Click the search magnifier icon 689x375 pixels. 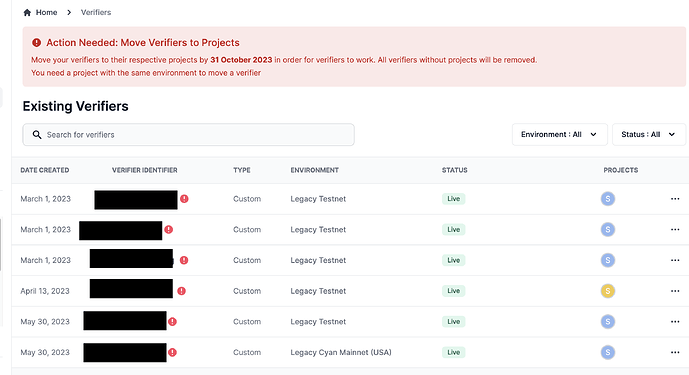[37, 135]
